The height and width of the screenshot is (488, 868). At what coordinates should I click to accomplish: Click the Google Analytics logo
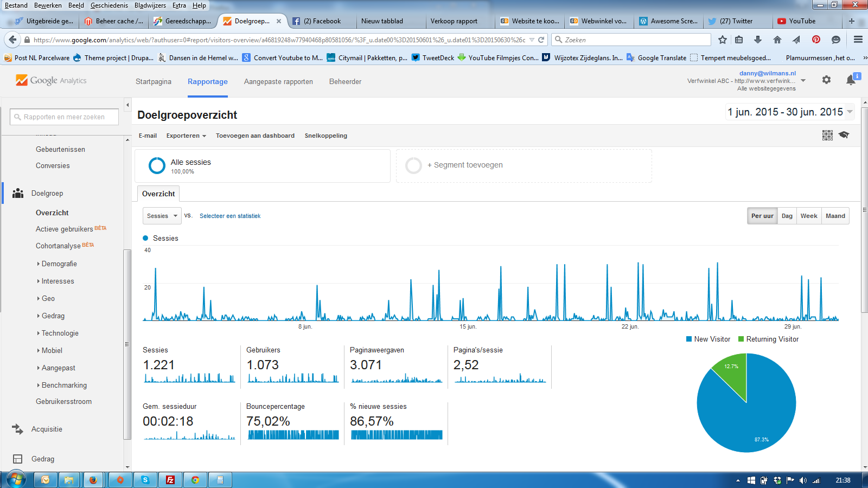click(51, 80)
